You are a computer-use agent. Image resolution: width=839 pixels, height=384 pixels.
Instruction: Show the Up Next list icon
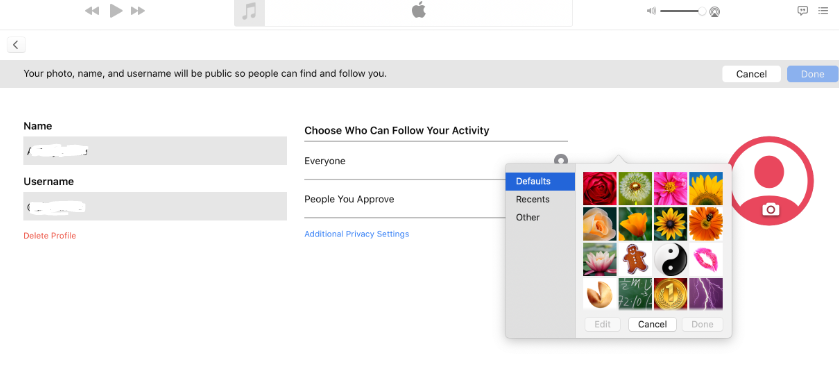coord(823,10)
